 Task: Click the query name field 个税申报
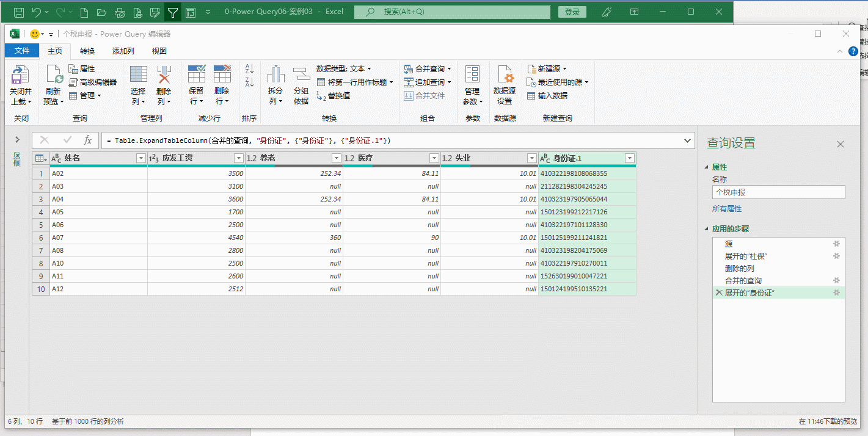pos(778,192)
